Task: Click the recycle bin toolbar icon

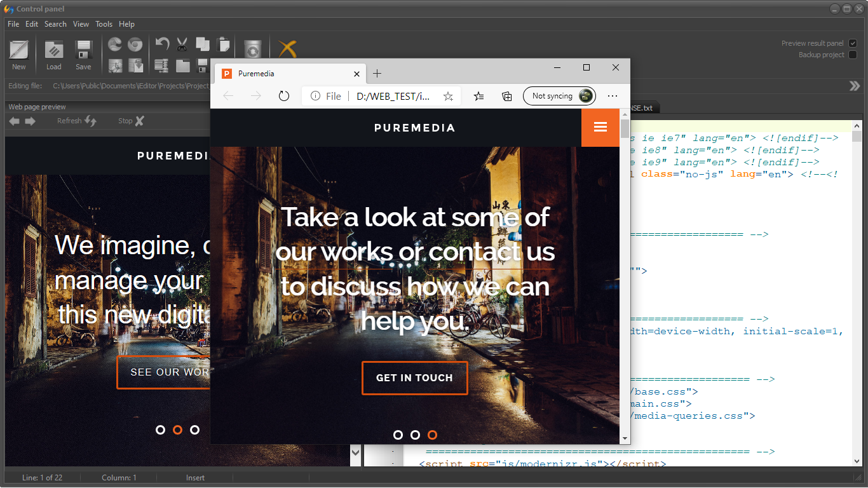Action: 253,49
